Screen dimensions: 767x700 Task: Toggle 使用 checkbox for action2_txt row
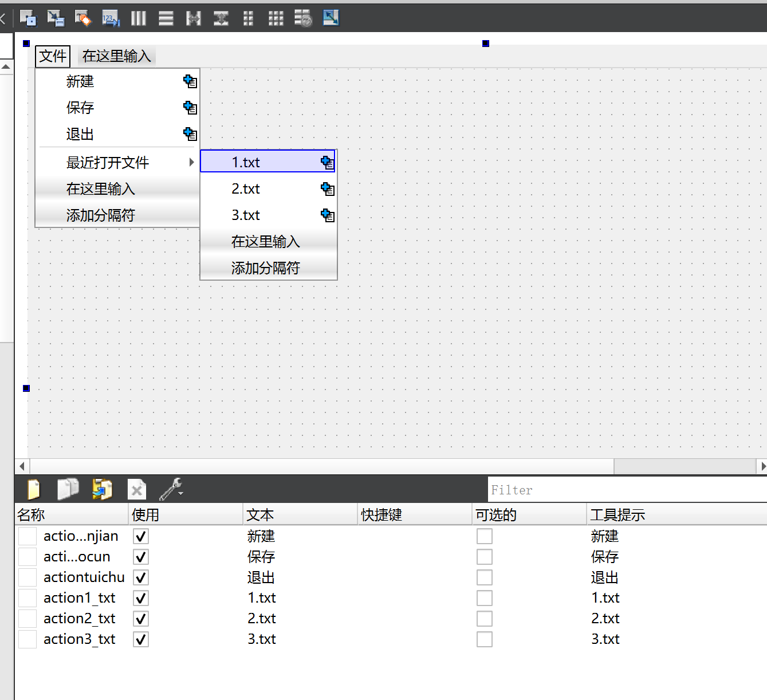(x=141, y=619)
